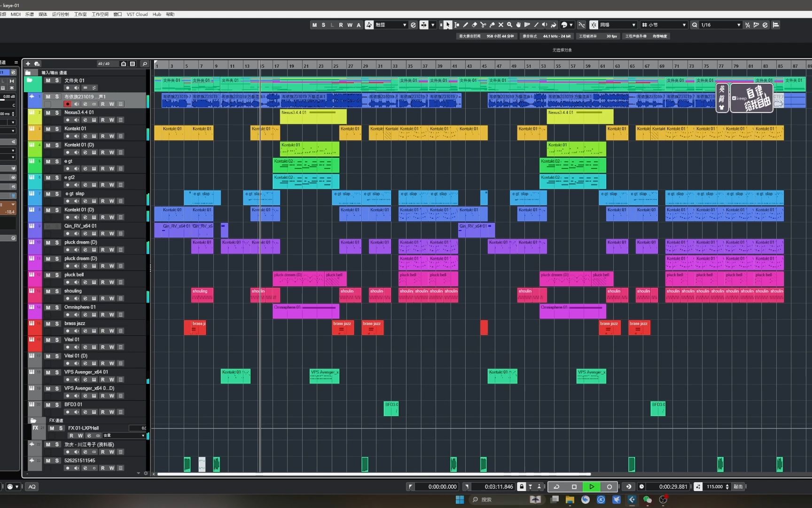The height and width of the screenshot is (508, 812).
Task: Select the Color paint bucket tool
Action: (x=554, y=25)
